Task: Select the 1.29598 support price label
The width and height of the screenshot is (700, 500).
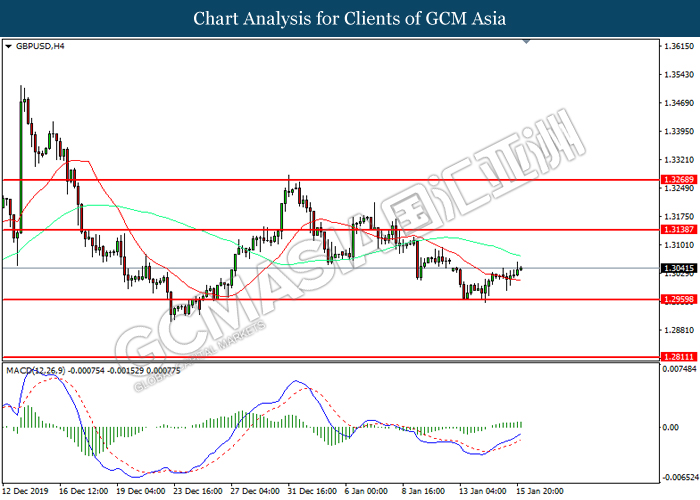Action: pyautogui.click(x=679, y=299)
